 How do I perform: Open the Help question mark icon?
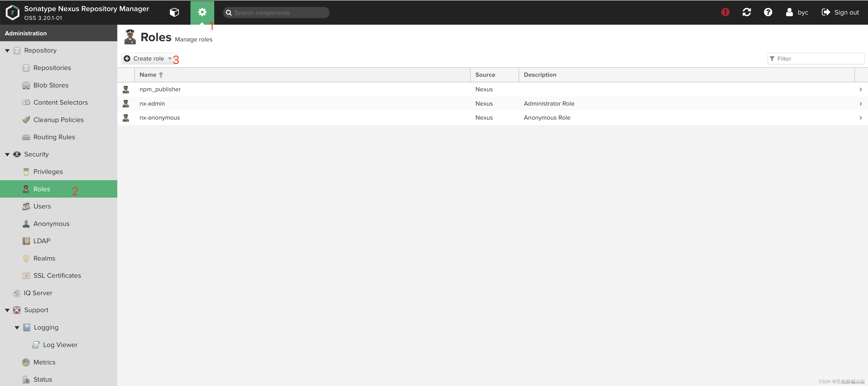click(x=768, y=12)
